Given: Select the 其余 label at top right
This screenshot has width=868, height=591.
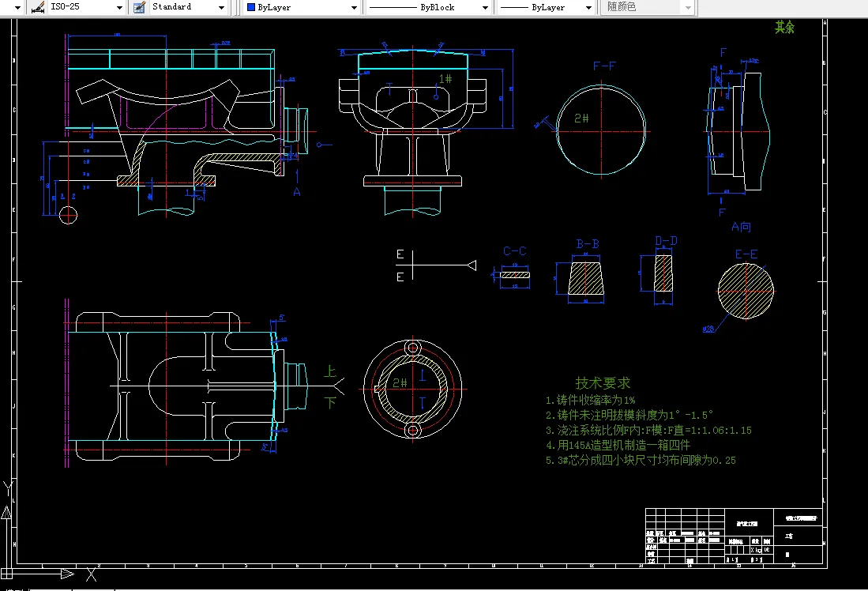Looking at the screenshot, I should tap(784, 27).
